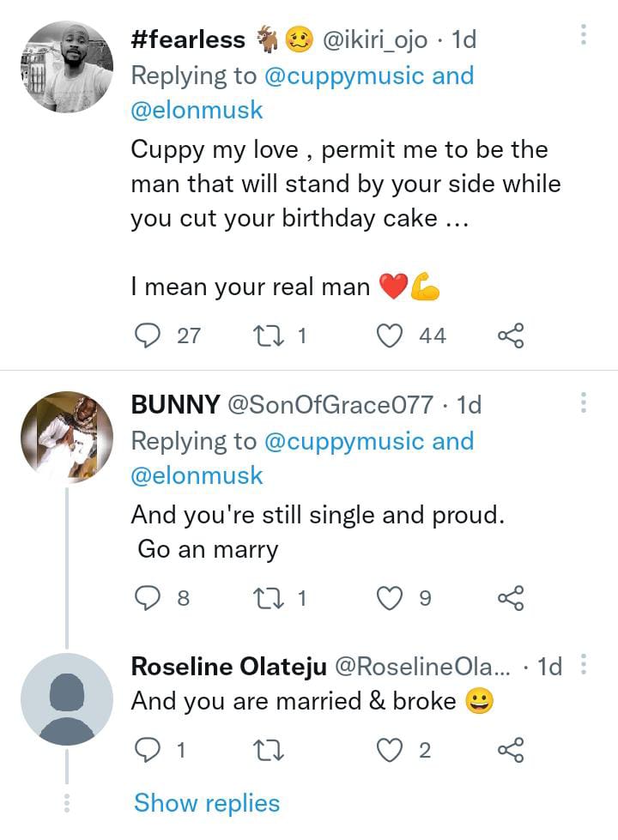This screenshot has height=840, width=618.
Task: Reply to the #fearless tweet
Action: (x=150, y=336)
